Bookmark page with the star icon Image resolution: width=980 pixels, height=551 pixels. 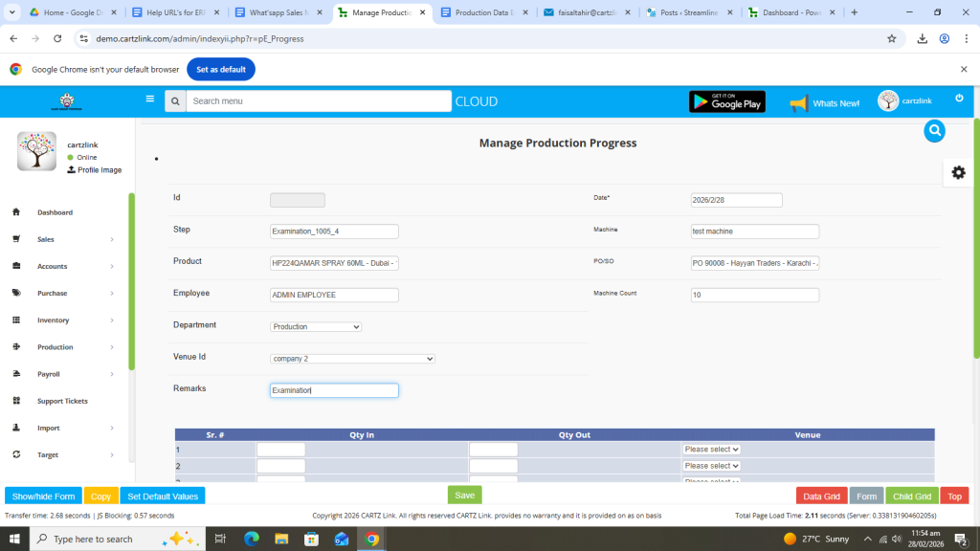[x=891, y=38]
